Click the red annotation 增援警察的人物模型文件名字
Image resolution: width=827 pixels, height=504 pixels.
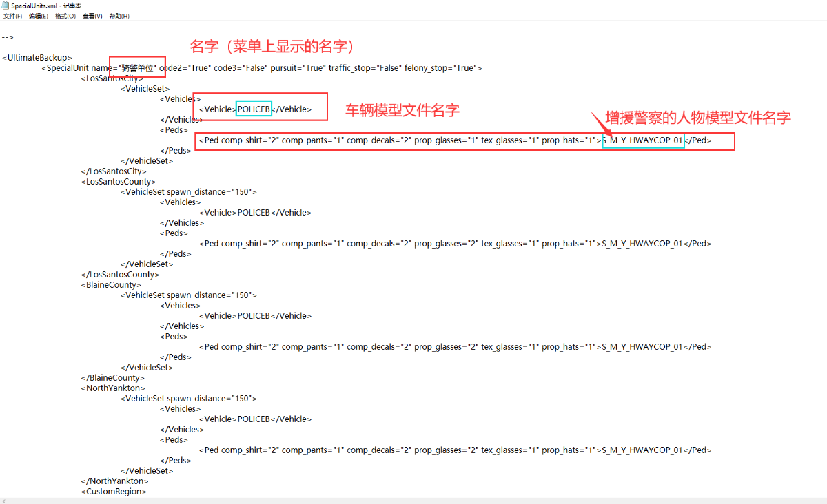[x=697, y=118]
